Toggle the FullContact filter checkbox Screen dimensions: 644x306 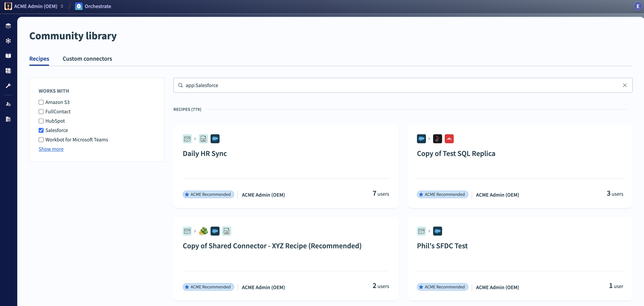(41, 112)
